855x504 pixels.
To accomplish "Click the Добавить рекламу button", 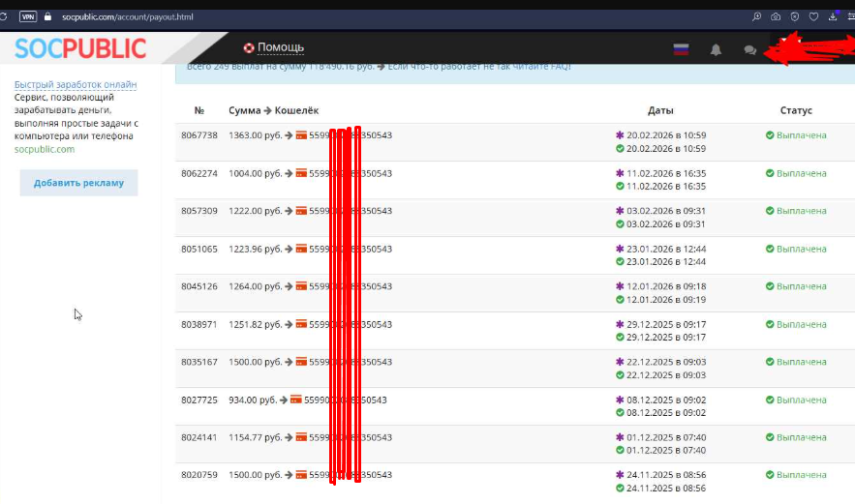I will [78, 183].
